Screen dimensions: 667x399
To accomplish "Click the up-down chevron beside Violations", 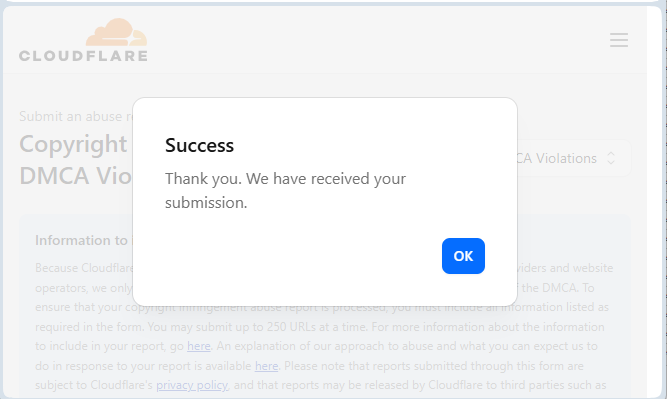I will 611,158.
